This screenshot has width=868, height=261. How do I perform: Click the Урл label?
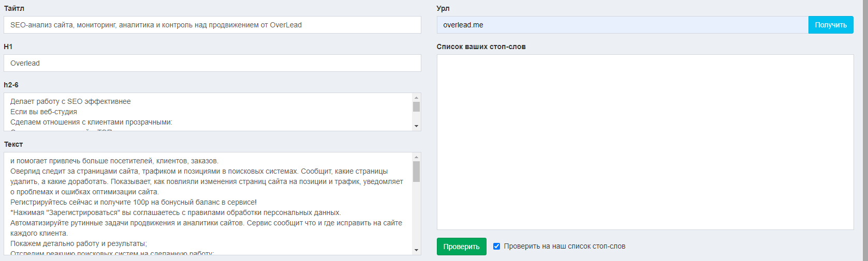click(x=443, y=8)
